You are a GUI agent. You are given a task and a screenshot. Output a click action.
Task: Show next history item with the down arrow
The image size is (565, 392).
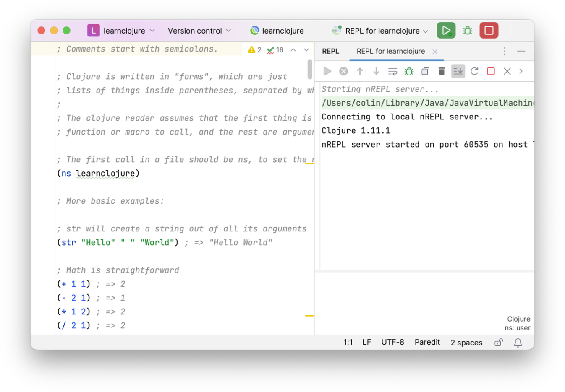coord(376,71)
